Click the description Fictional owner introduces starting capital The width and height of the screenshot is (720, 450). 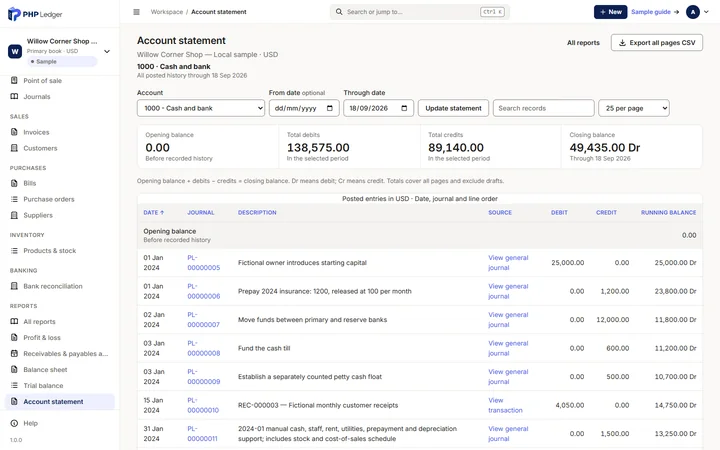(302, 263)
